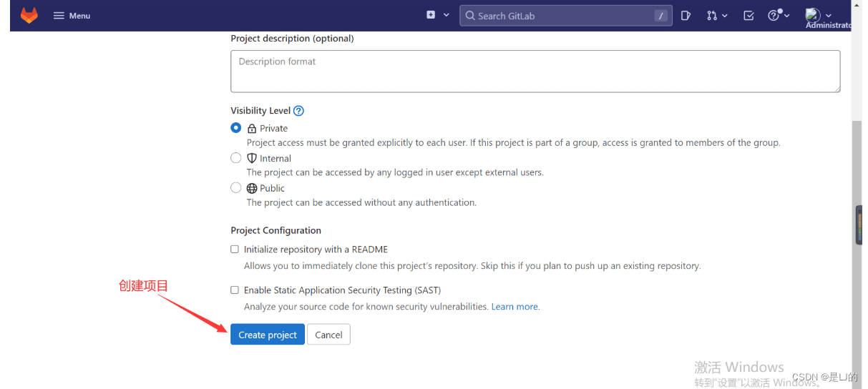
Task: Click the globe icon next to Public
Action: point(252,189)
